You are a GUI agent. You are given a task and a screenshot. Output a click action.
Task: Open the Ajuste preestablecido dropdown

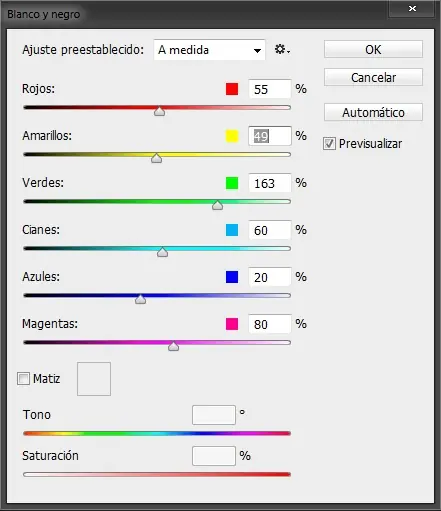(x=209, y=50)
